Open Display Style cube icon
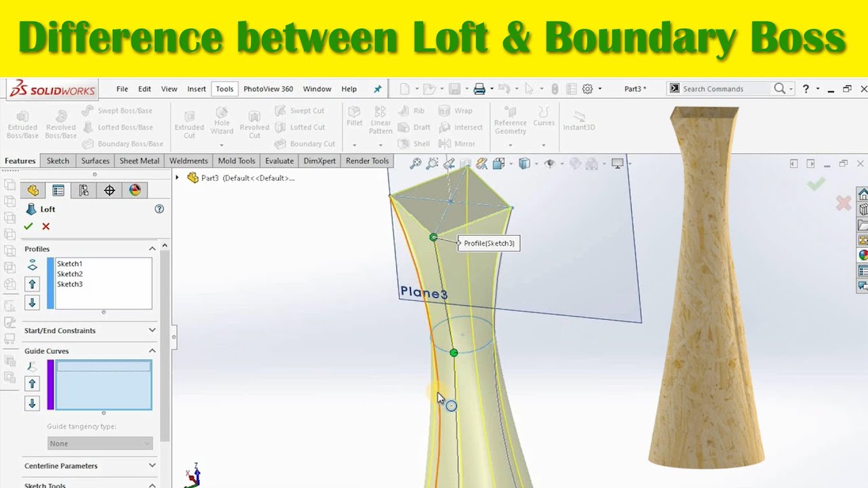This screenshot has height=488, width=868. click(x=524, y=163)
